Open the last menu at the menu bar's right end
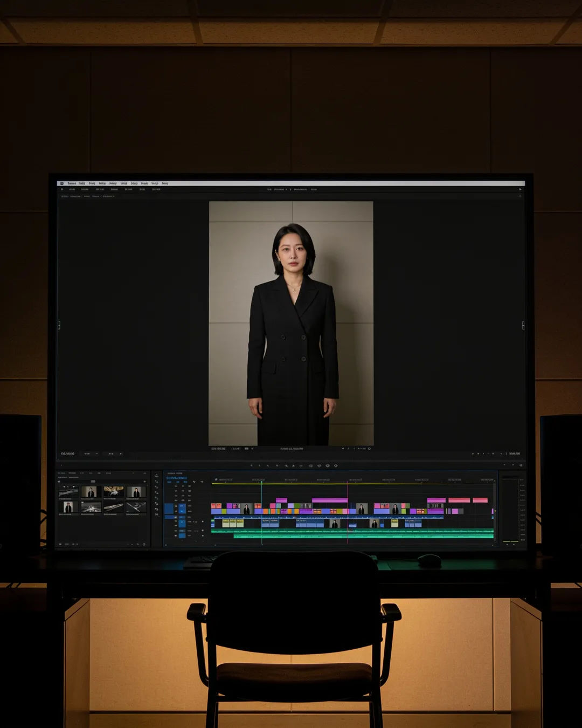Viewport: 582px width, 728px height. tap(165, 183)
